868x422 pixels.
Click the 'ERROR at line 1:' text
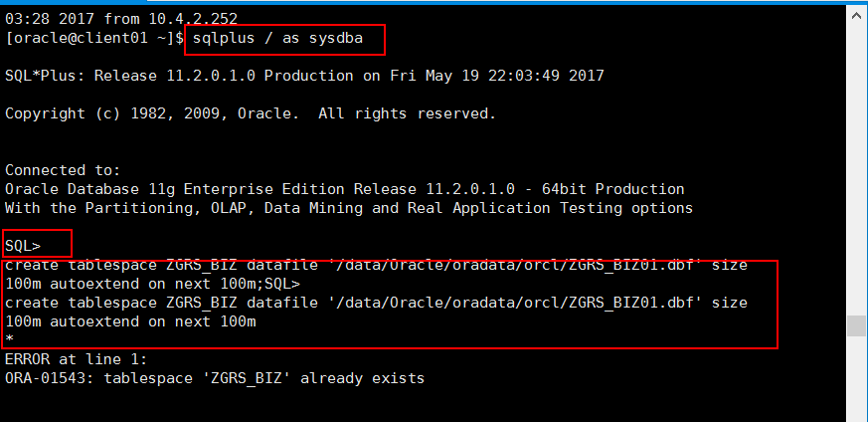coord(76,359)
